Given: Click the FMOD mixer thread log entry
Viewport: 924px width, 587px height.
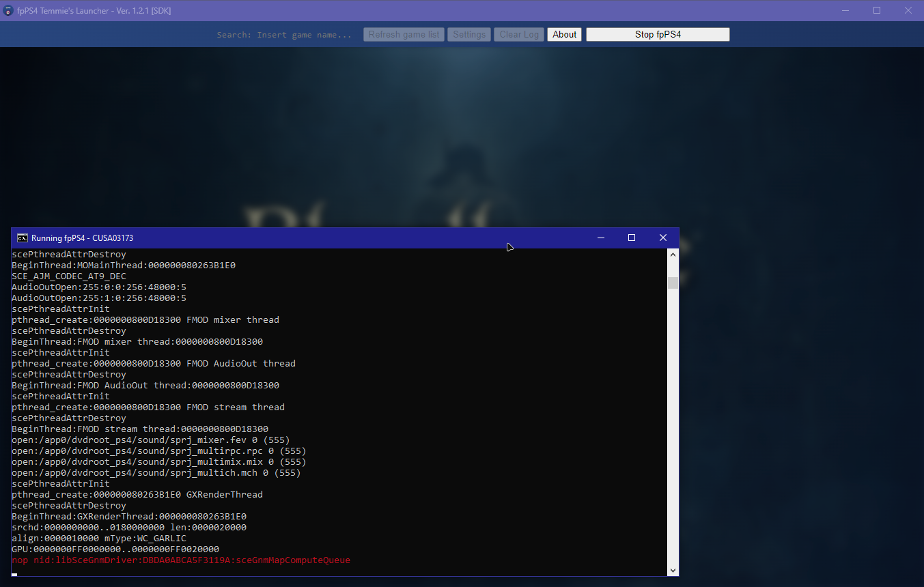Looking at the screenshot, I should coord(143,319).
